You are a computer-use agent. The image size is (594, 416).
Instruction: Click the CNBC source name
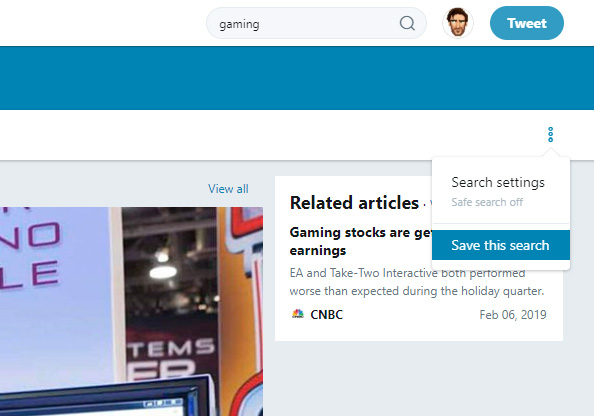(x=327, y=314)
